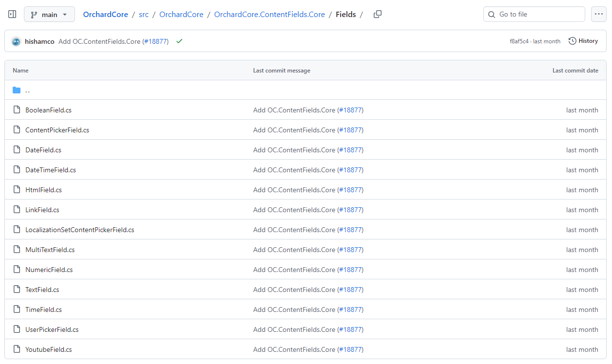Click file icon beside MultiTextField.cs
612x364 pixels.
click(x=17, y=250)
